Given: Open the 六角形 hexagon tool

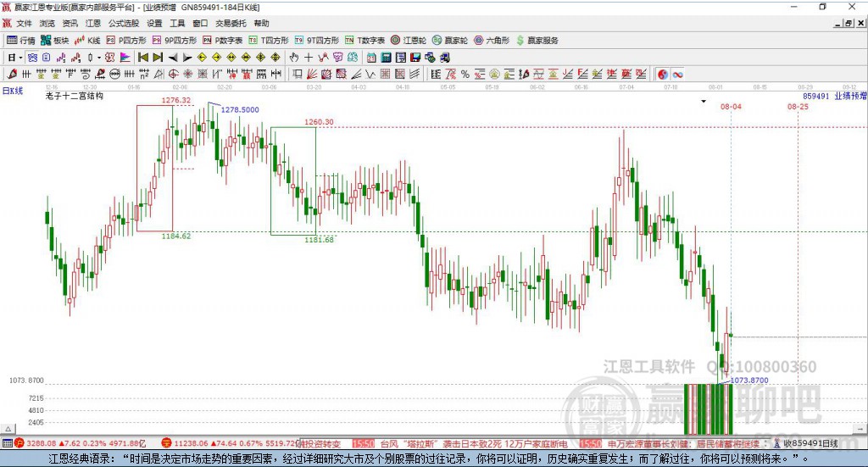Looking at the screenshot, I should 492,41.
